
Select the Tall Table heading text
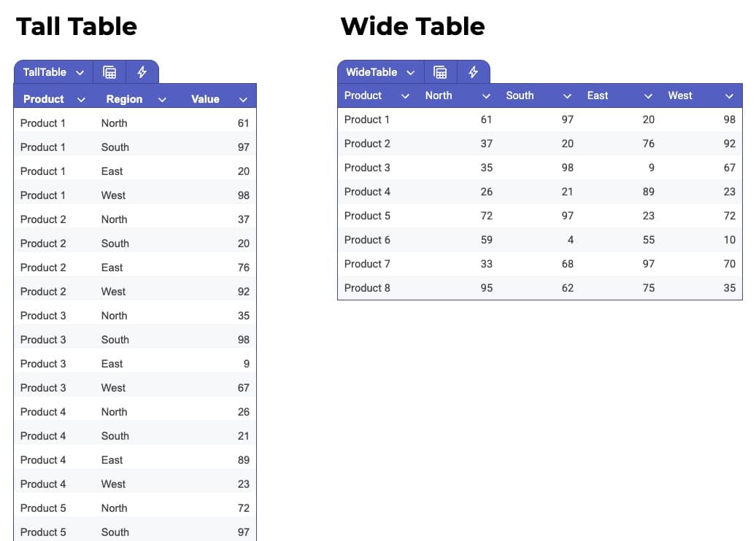coord(77,26)
